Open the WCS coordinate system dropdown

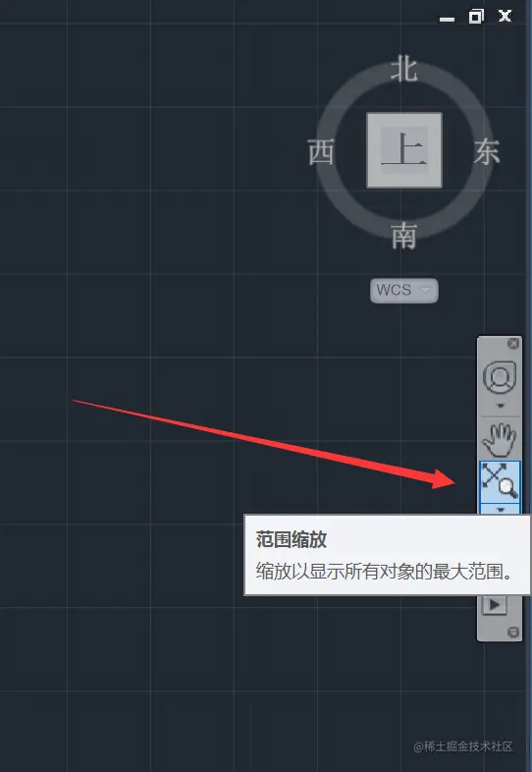pos(404,291)
